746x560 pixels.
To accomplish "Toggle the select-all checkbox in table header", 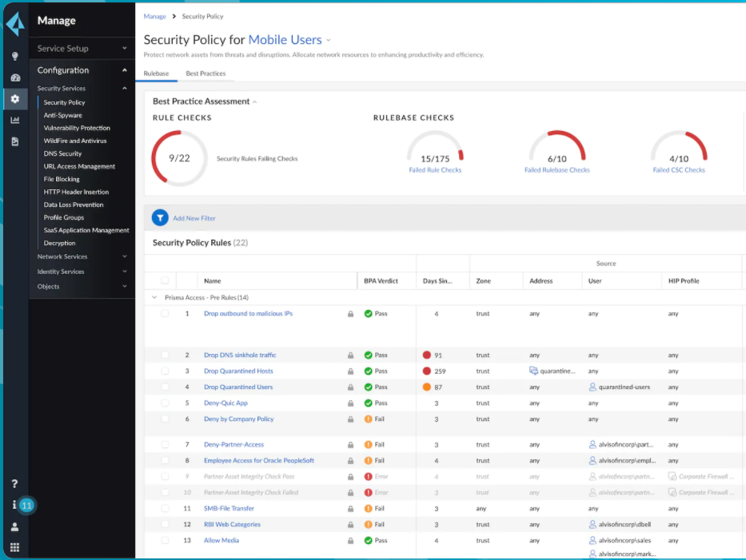I will [165, 280].
